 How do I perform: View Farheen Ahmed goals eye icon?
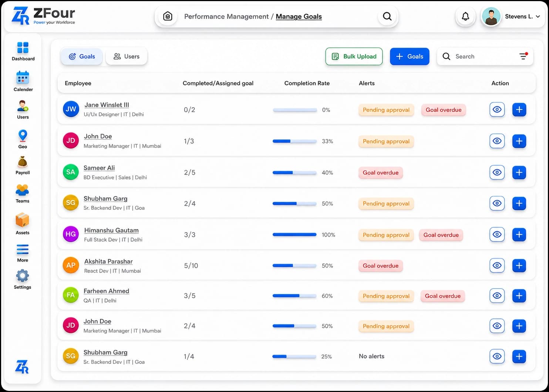[497, 295]
